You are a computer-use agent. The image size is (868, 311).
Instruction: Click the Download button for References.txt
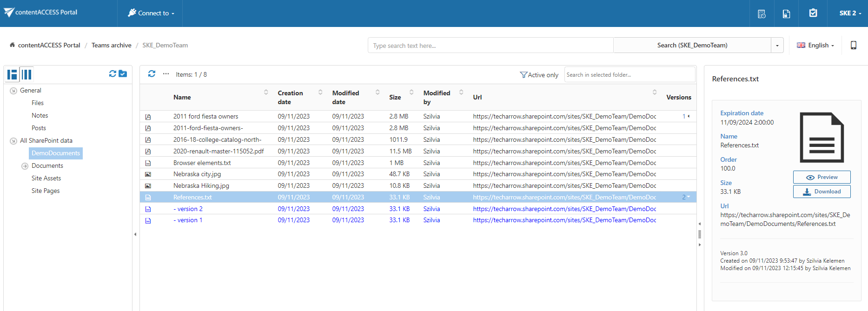(822, 192)
